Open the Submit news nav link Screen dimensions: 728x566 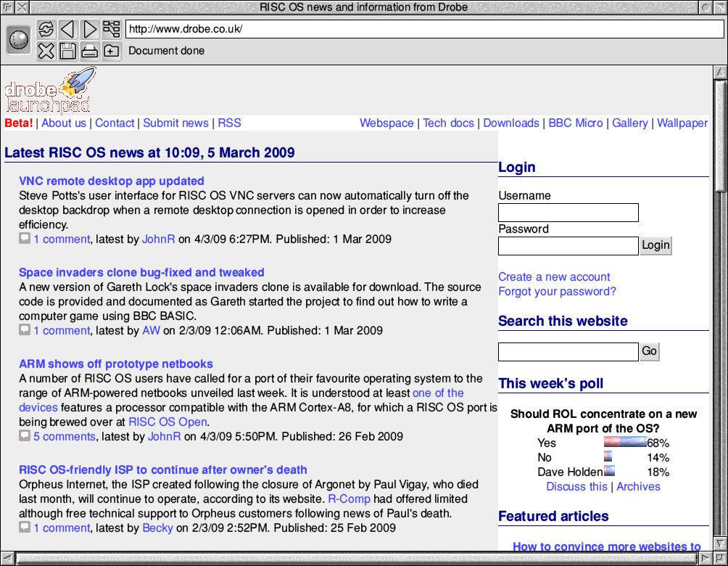point(175,123)
